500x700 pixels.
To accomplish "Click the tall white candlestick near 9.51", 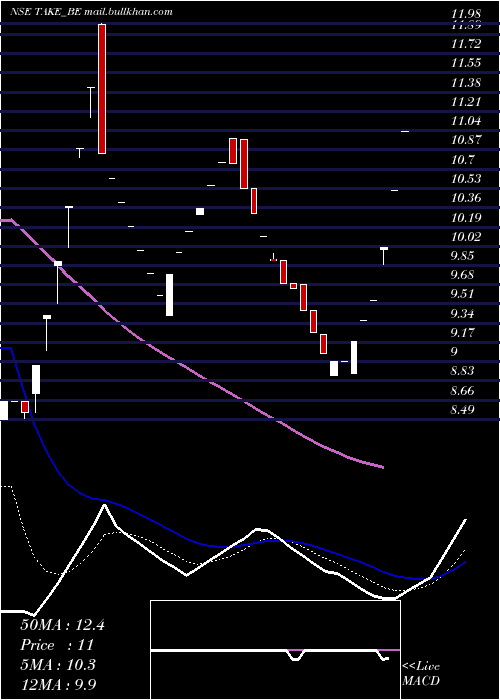I will [x=170, y=295].
